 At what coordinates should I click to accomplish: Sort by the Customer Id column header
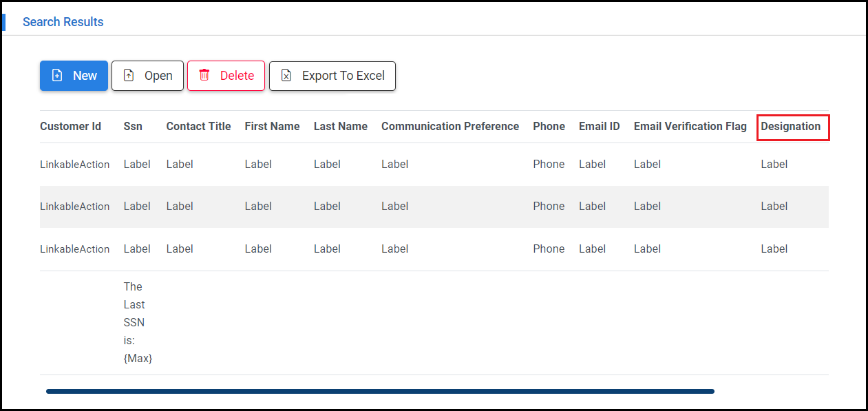tap(70, 127)
